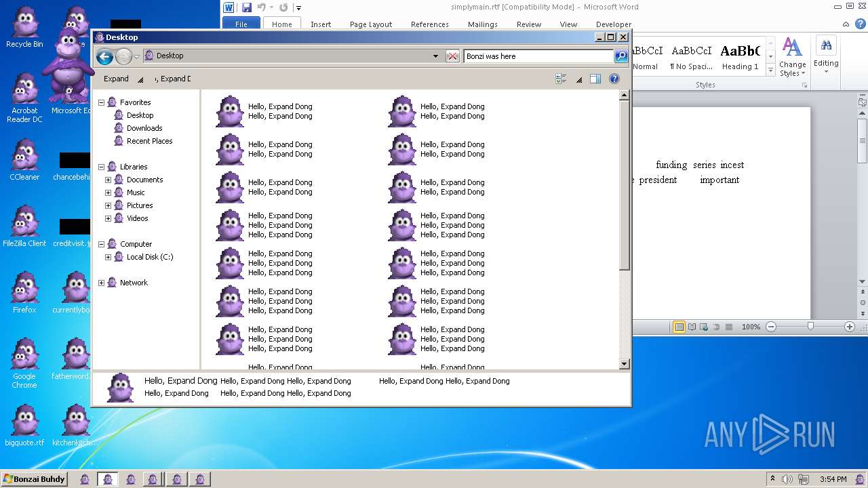Select the Acrobat Reader DC desktop icon

point(24,98)
